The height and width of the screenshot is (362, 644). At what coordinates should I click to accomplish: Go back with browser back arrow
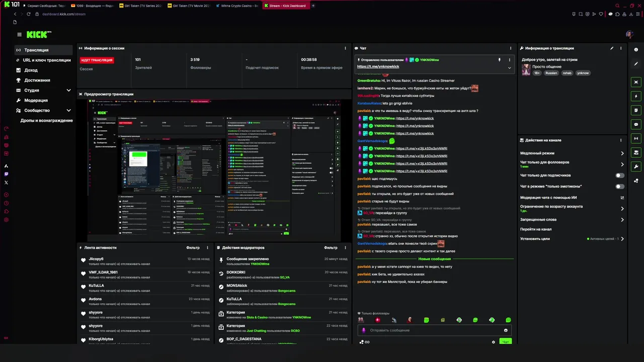[15, 14]
